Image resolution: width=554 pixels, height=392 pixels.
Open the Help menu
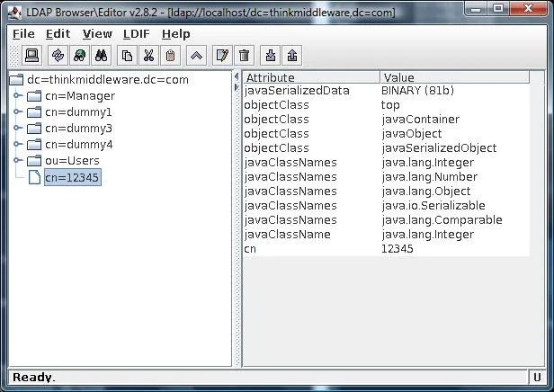click(176, 34)
